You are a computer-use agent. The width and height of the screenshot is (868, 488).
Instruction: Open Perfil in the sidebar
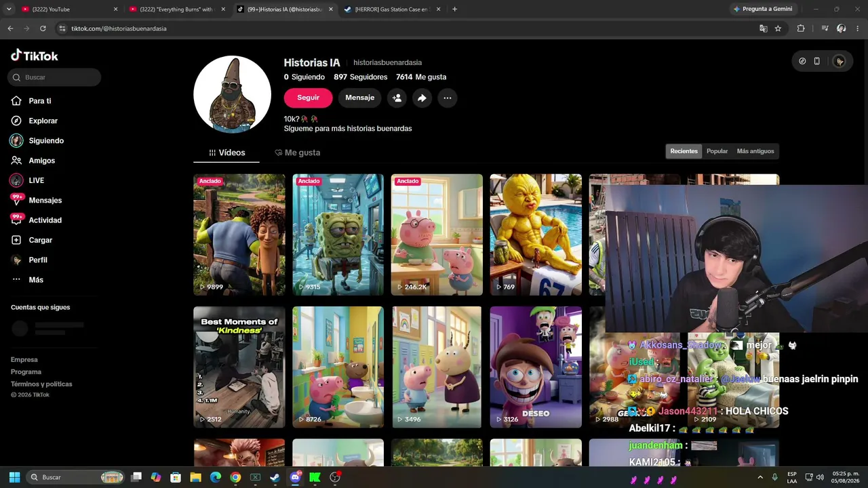tap(38, 260)
